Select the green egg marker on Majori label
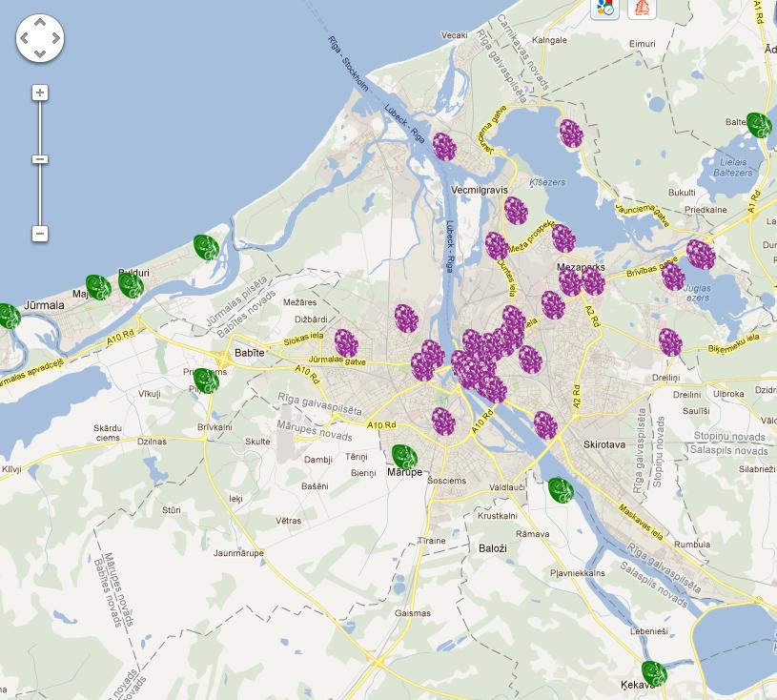Screen dimensions: 777x700 click(x=98, y=287)
